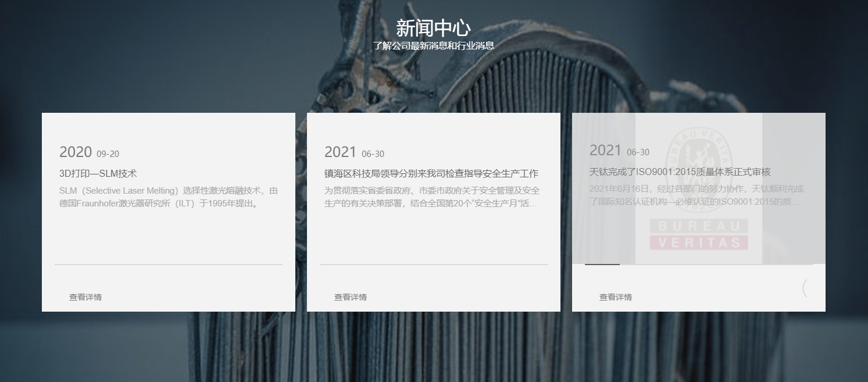Viewport: 868px width, 382px height.
Task: Click the dark progress underline on third card
Action: 602,265
